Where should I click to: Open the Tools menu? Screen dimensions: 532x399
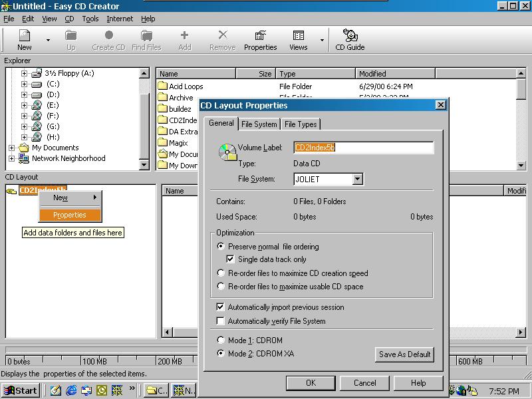click(90, 19)
